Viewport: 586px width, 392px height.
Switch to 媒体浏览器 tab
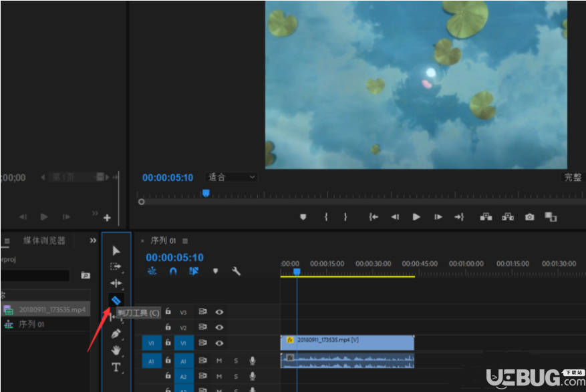pyautogui.click(x=45, y=240)
